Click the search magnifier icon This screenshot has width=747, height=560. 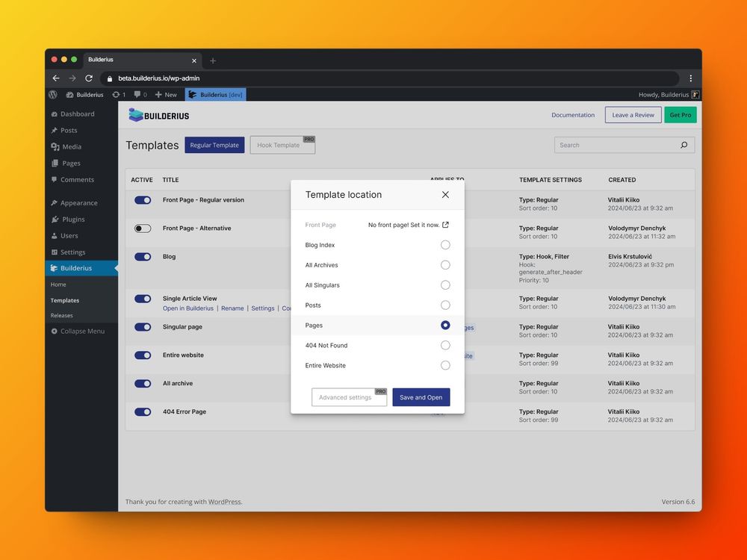point(684,145)
